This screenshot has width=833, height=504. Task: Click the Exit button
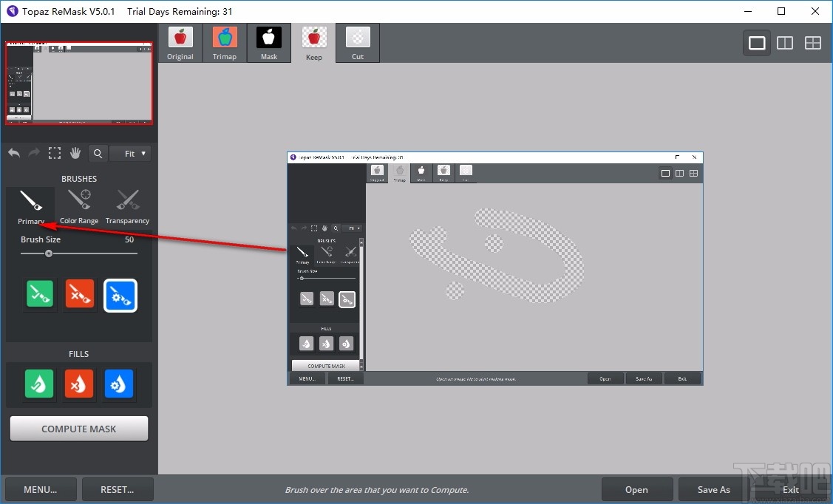(x=791, y=489)
